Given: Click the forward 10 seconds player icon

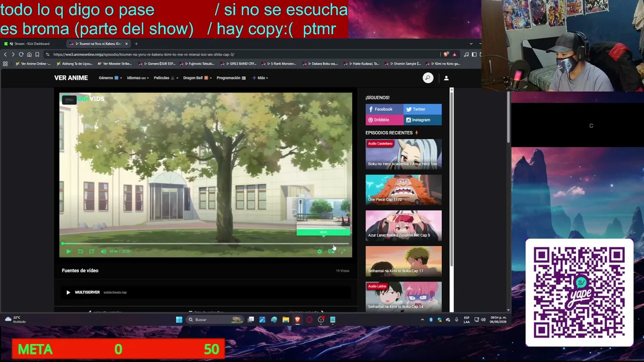Looking at the screenshot, I should [x=92, y=251].
